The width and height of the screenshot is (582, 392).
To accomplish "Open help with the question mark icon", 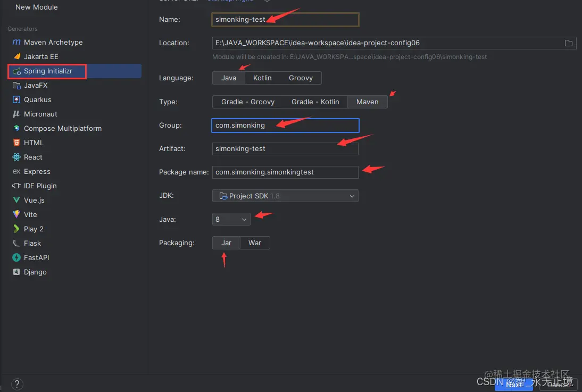I will (x=17, y=384).
